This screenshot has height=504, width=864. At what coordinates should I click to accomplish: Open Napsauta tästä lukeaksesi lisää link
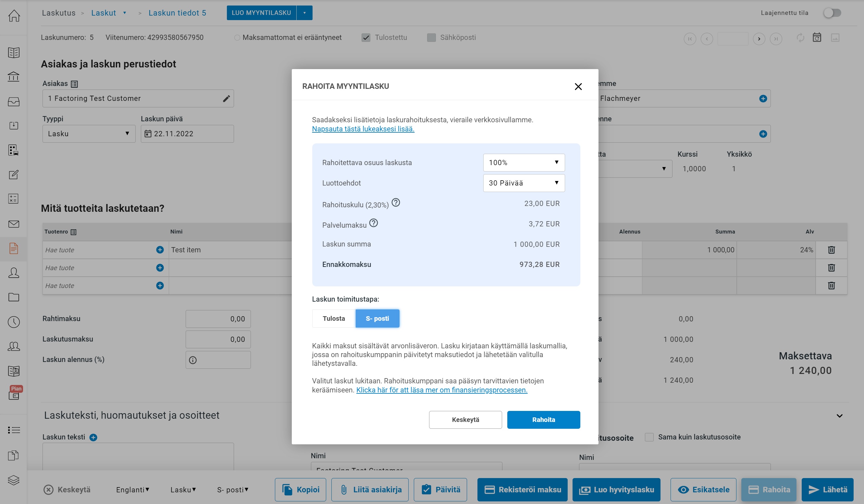[x=363, y=129]
